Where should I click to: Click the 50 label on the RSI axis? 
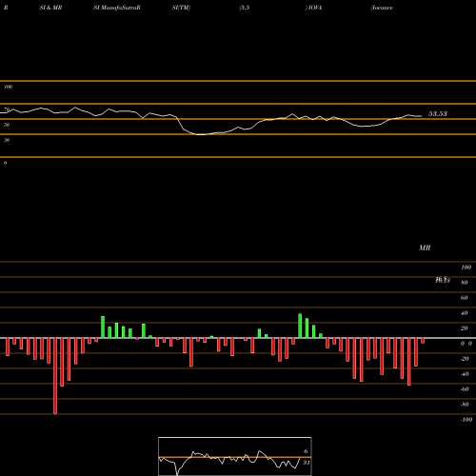[x=7, y=125]
